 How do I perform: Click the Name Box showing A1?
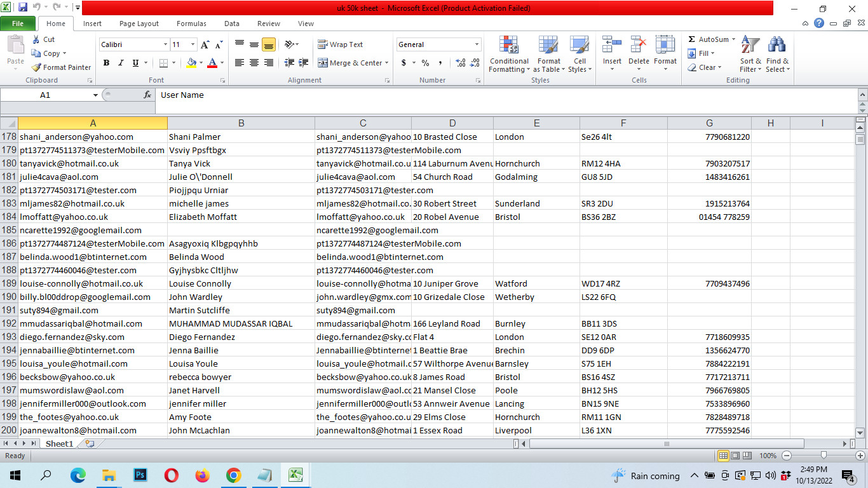[45, 95]
